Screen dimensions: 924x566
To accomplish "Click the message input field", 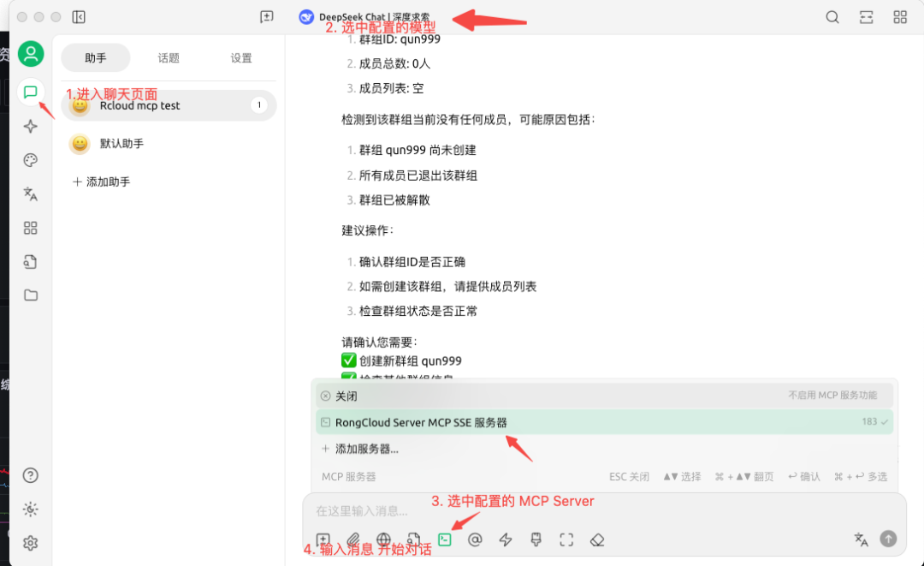I will 556,510.
